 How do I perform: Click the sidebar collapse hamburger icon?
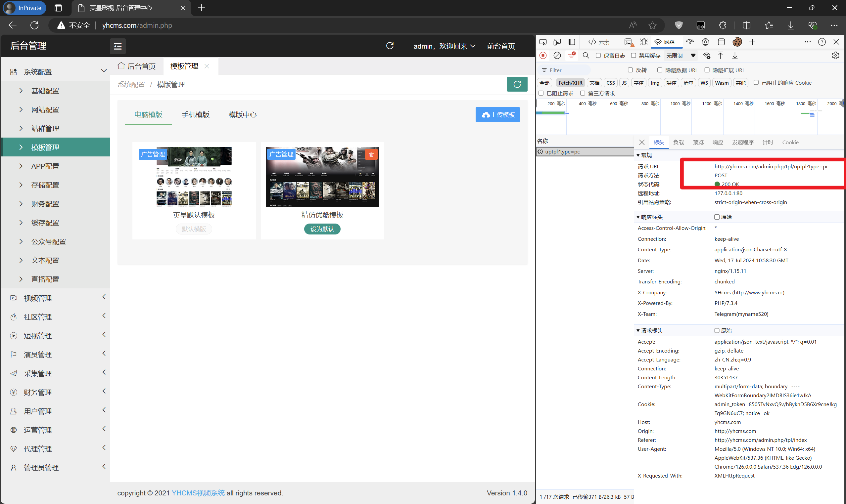tap(117, 46)
